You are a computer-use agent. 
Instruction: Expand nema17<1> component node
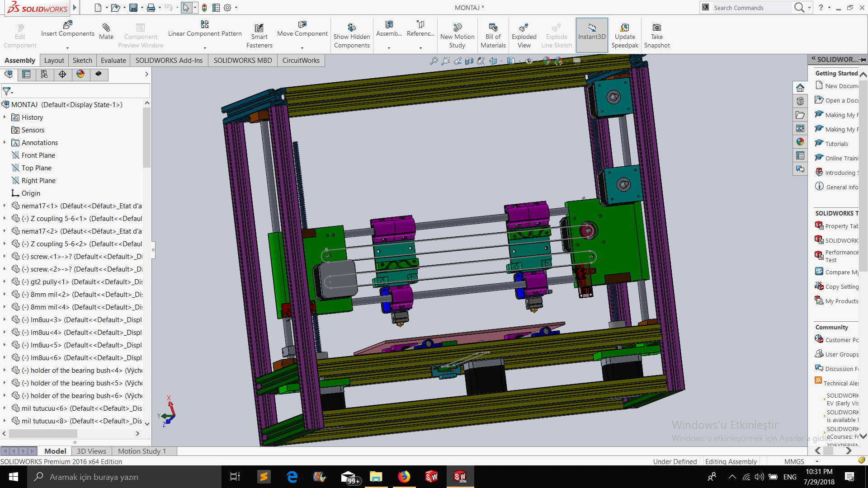[x=5, y=206]
